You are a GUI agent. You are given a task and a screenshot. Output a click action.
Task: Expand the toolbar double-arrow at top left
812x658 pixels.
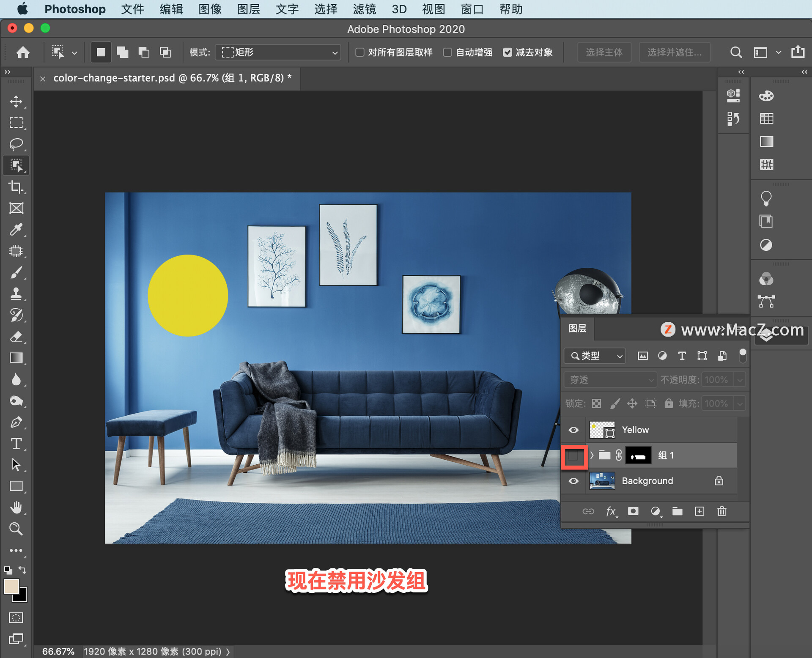[x=8, y=72]
